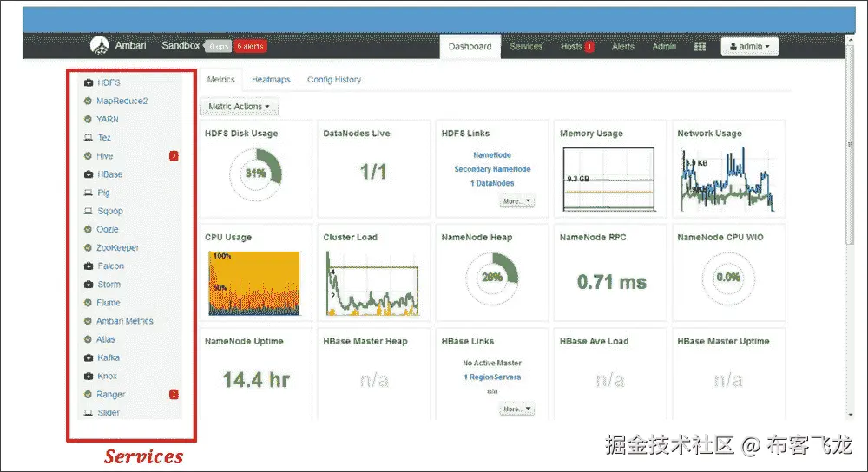Open the Services navigation tab

pyautogui.click(x=526, y=47)
